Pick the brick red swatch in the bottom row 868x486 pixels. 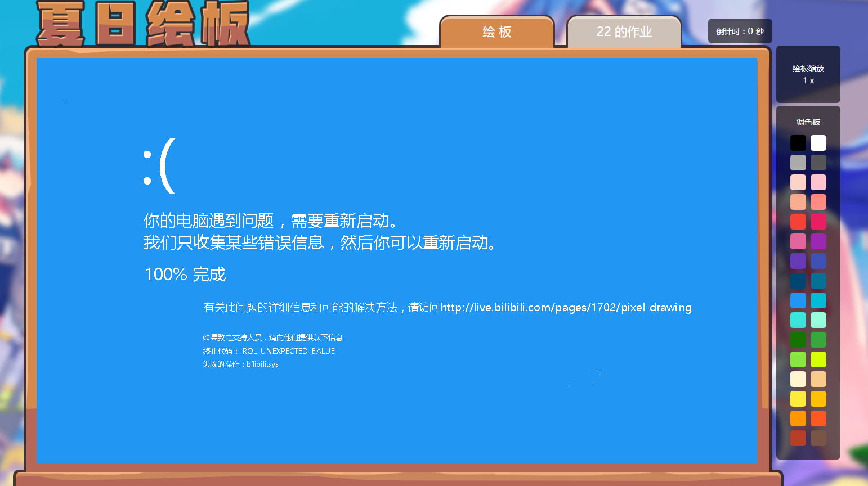point(798,438)
